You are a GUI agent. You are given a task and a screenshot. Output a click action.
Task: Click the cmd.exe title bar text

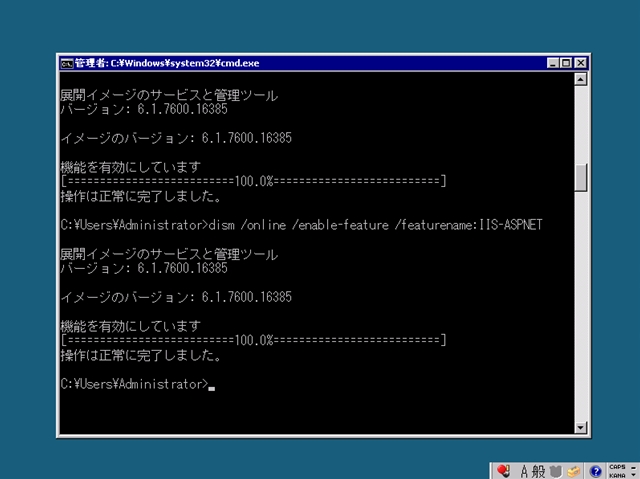click(x=167, y=63)
